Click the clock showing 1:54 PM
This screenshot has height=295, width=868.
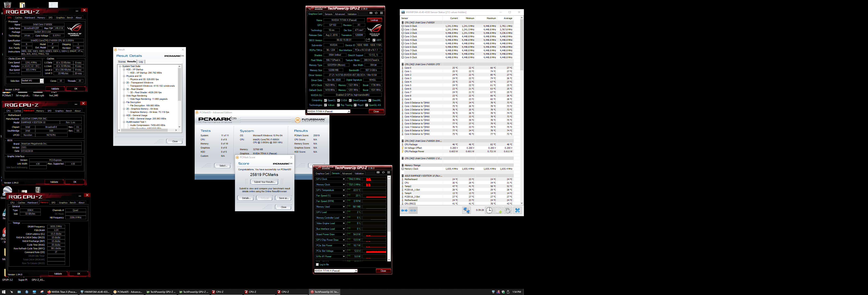[x=517, y=292]
